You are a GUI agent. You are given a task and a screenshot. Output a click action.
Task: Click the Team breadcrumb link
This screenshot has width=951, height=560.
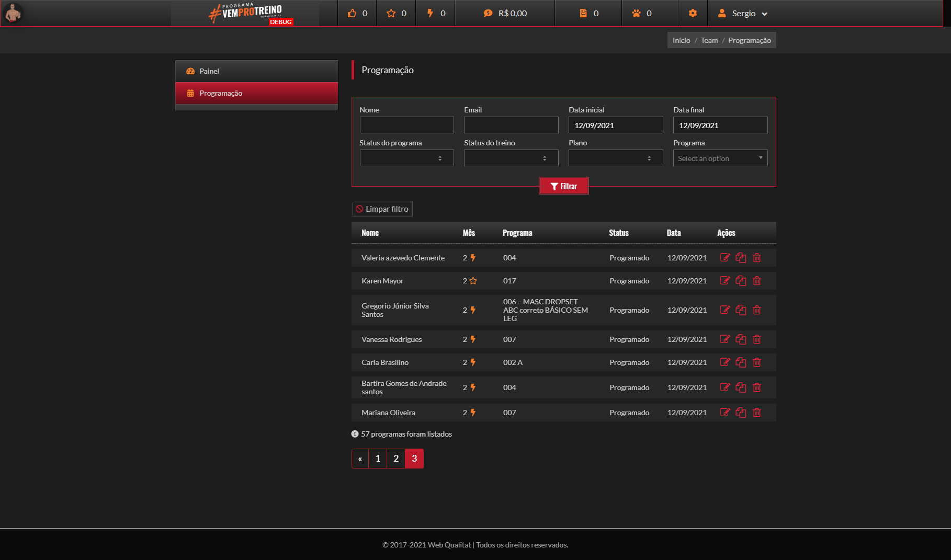pyautogui.click(x=709, y=40)
